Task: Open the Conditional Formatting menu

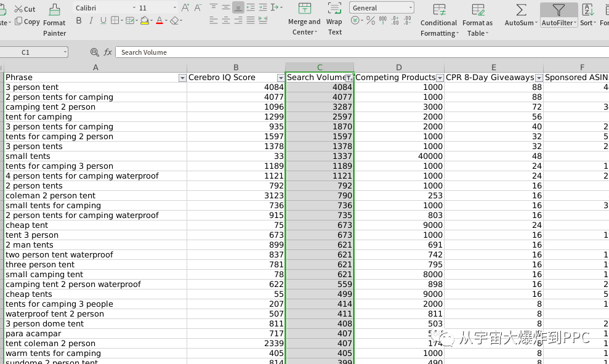Action: [x=438, y=20]
